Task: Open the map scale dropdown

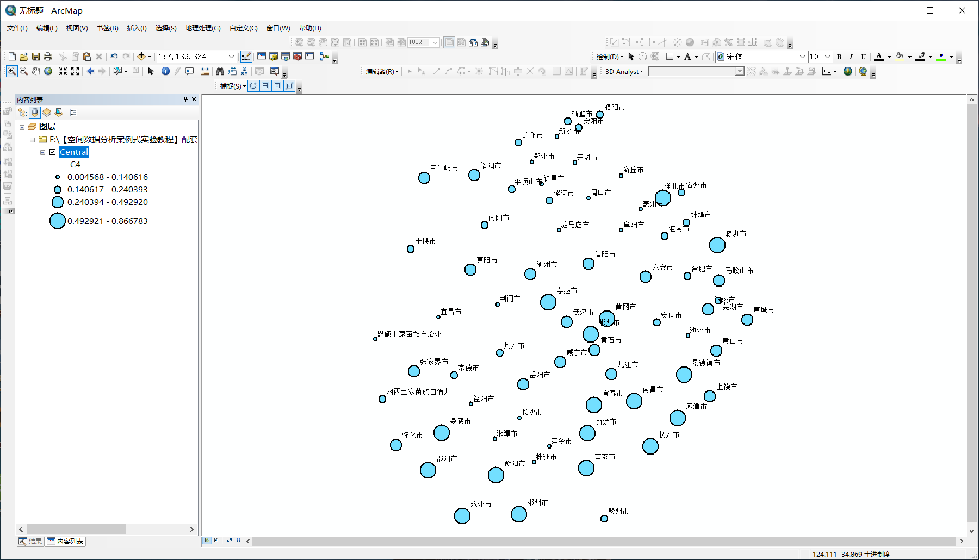Action: 232,57
